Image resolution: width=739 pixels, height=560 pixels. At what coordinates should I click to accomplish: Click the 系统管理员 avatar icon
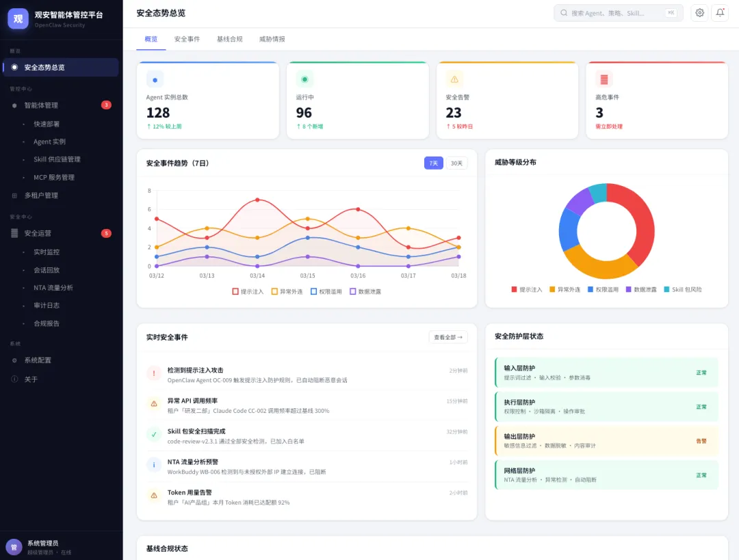pos(14,547)
